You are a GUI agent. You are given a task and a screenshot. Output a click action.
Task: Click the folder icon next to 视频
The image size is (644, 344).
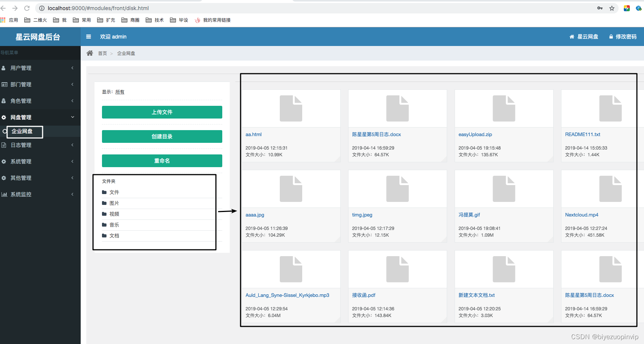pos(104,214)
